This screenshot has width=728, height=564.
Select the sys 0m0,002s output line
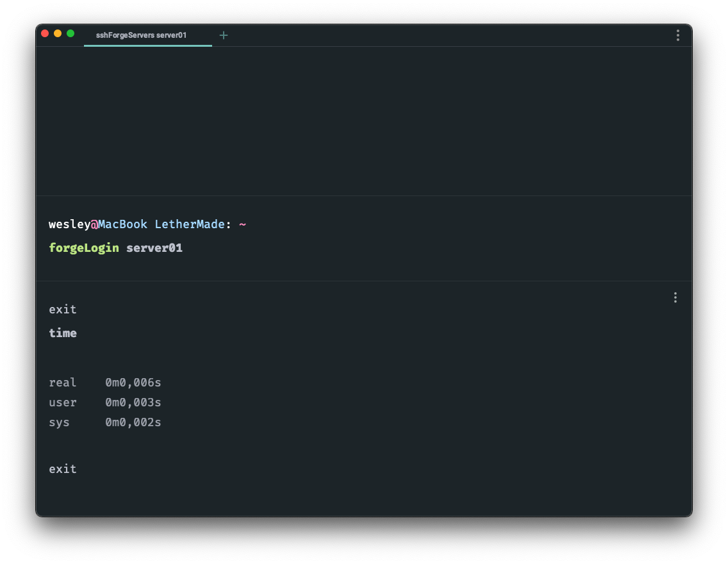coord(104,422)
